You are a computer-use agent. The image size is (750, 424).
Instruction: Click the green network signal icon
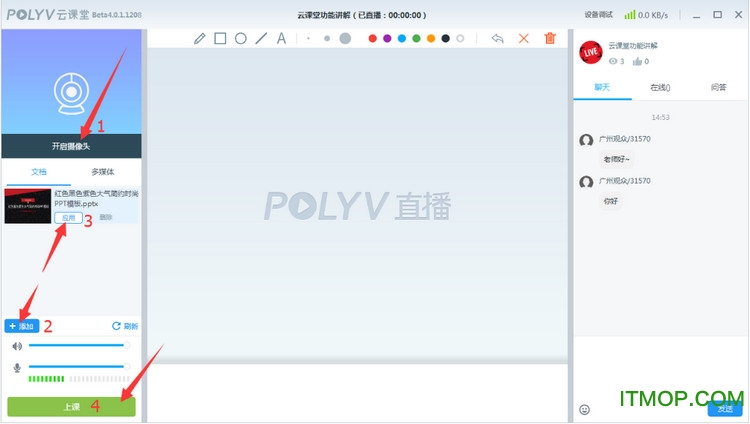(x=630, y=15)
